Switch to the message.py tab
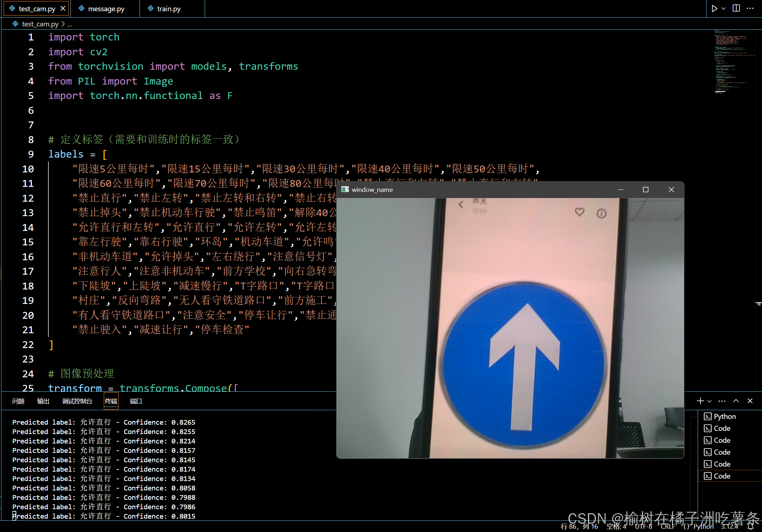This screenshot has width=762, height=532. click(106, 9)
